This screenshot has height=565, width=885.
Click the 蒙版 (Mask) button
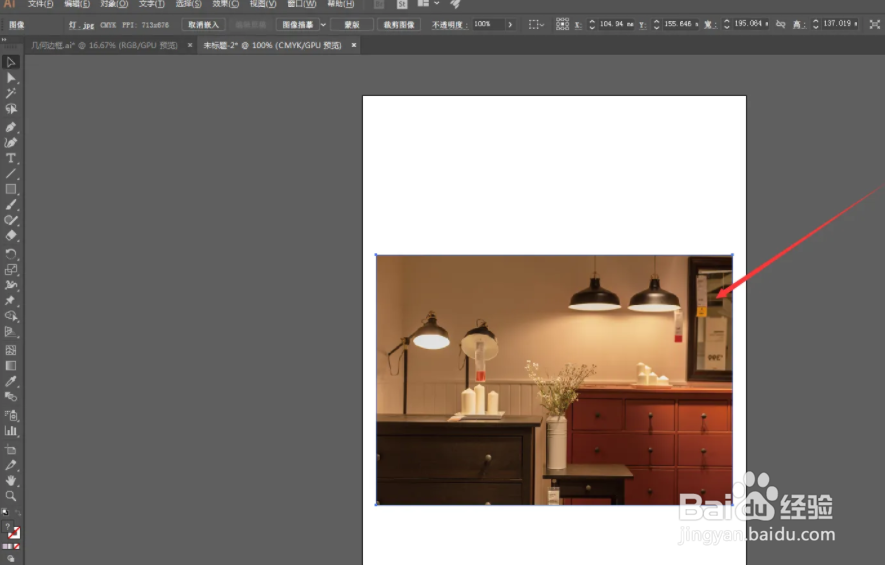click(352, 25)
